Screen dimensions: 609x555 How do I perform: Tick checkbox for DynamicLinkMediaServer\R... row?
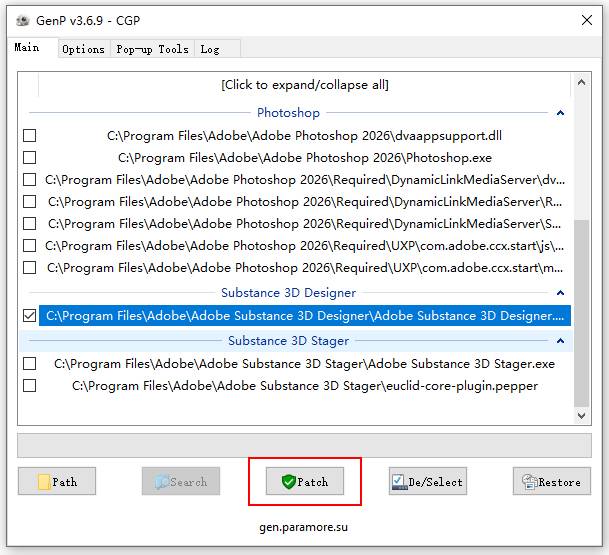(30, 202)
